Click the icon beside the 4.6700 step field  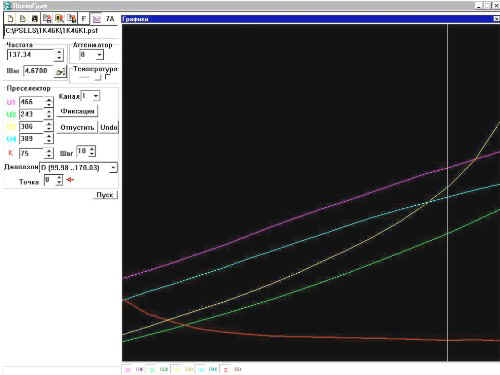pos(61,71)
